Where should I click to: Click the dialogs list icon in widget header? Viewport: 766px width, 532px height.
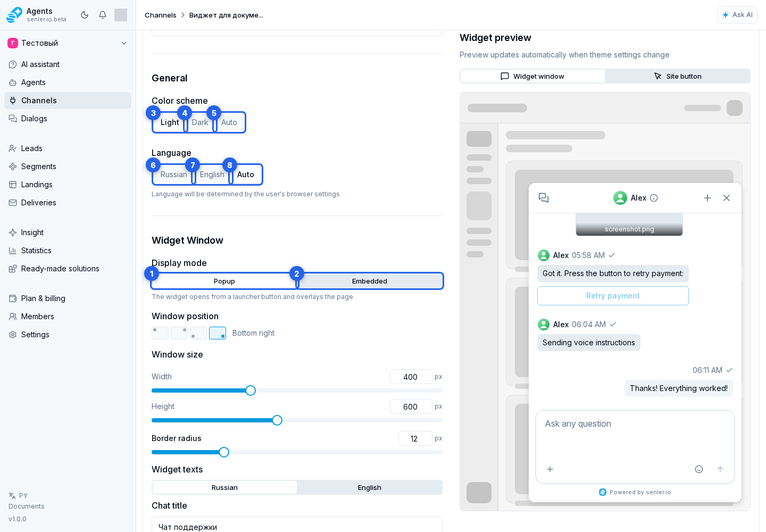544,198
